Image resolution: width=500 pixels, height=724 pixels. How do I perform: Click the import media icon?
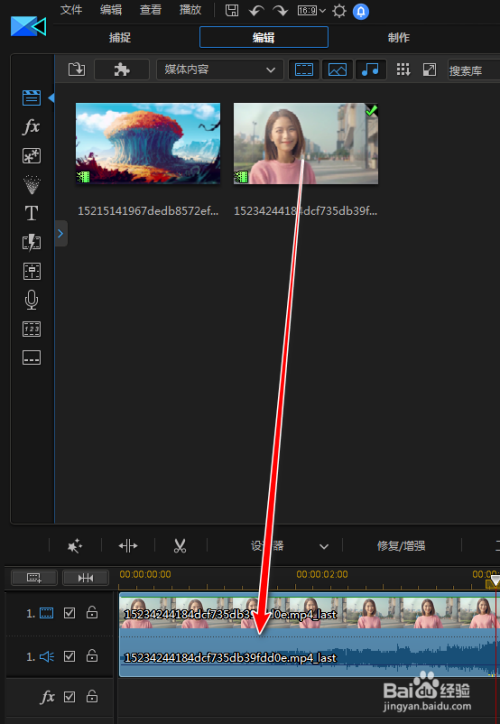point(77,70)
